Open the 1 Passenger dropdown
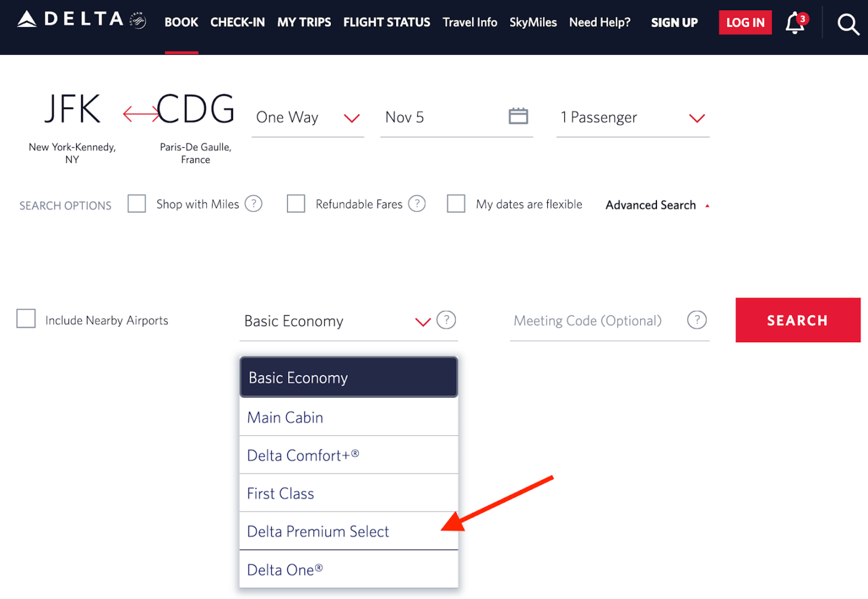Image resolution: width=868 pixels, height=599 pixels. pyautogui.click(x=632, y=118)
